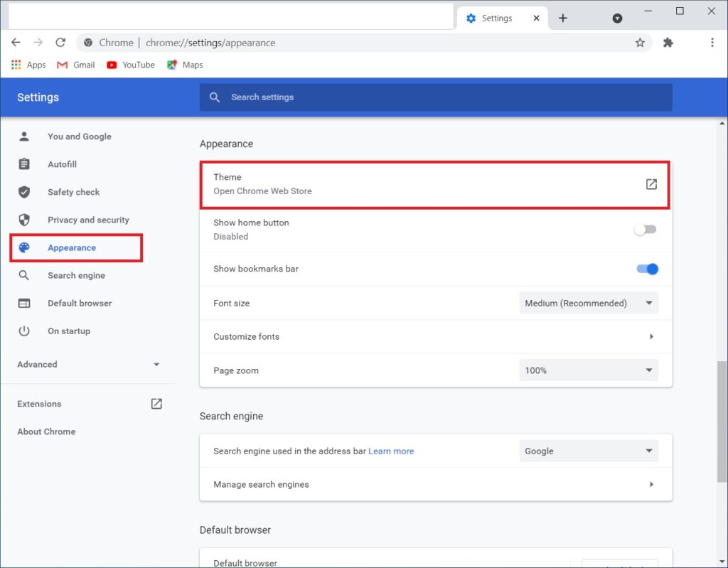
Task: Click the search magnifier in Search settings
Action: [x=215, y=97]
